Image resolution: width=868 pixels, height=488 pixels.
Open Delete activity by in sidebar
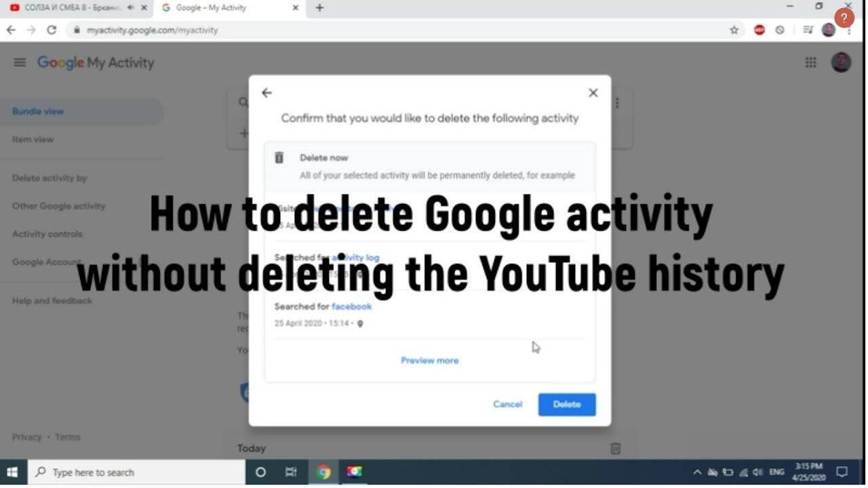coord(50,178)
